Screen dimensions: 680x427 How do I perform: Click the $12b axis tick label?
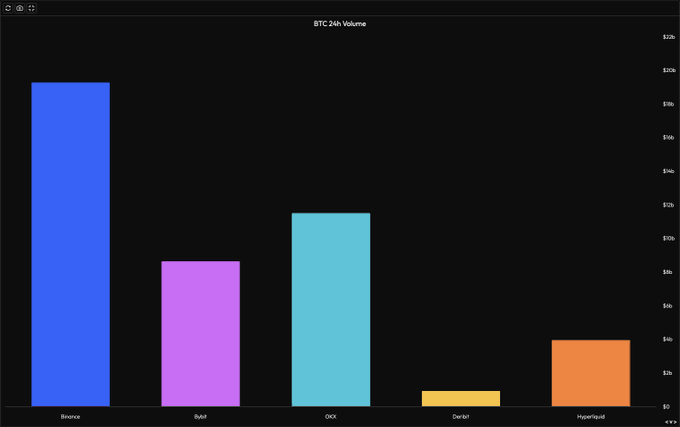click(x=668, y=205)
